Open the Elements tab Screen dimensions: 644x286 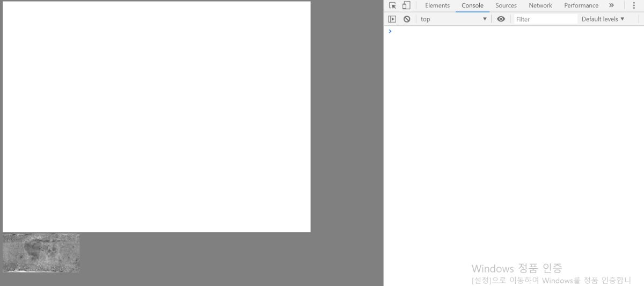point(437,5)
